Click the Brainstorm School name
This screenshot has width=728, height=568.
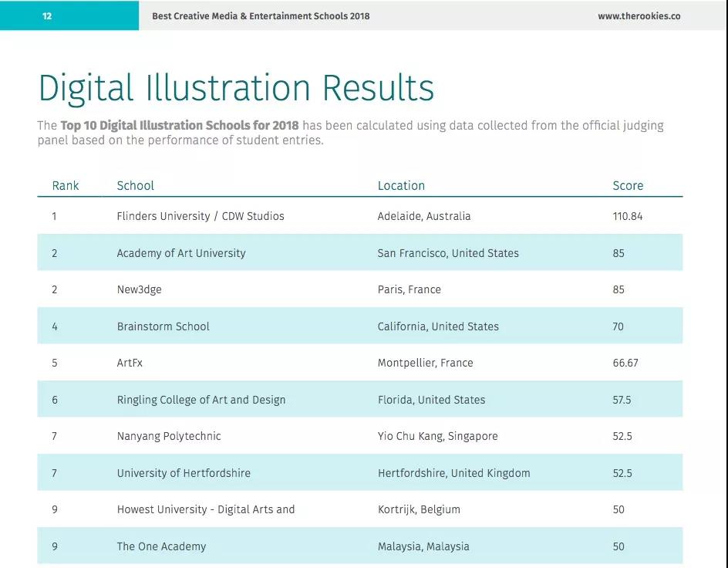163,326
